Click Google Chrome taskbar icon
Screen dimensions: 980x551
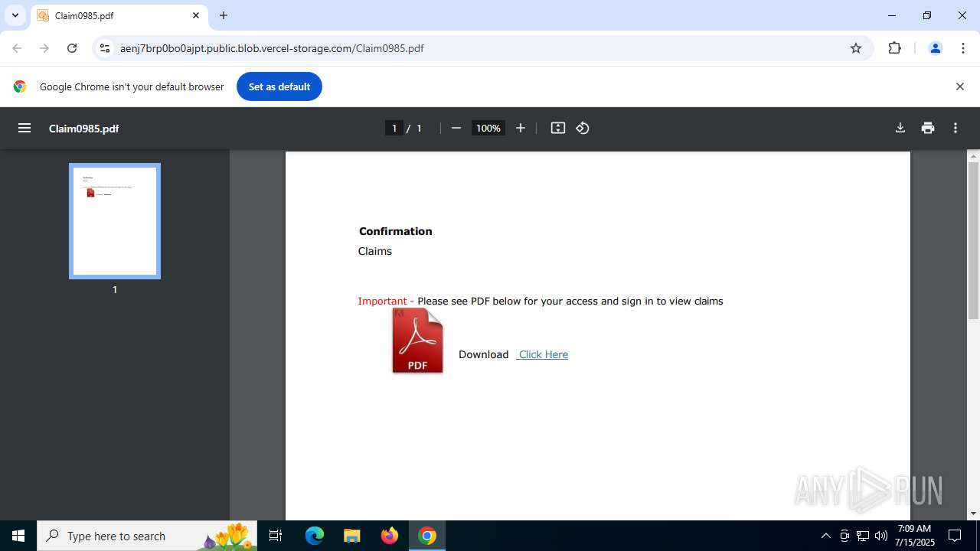coord(427,536)
